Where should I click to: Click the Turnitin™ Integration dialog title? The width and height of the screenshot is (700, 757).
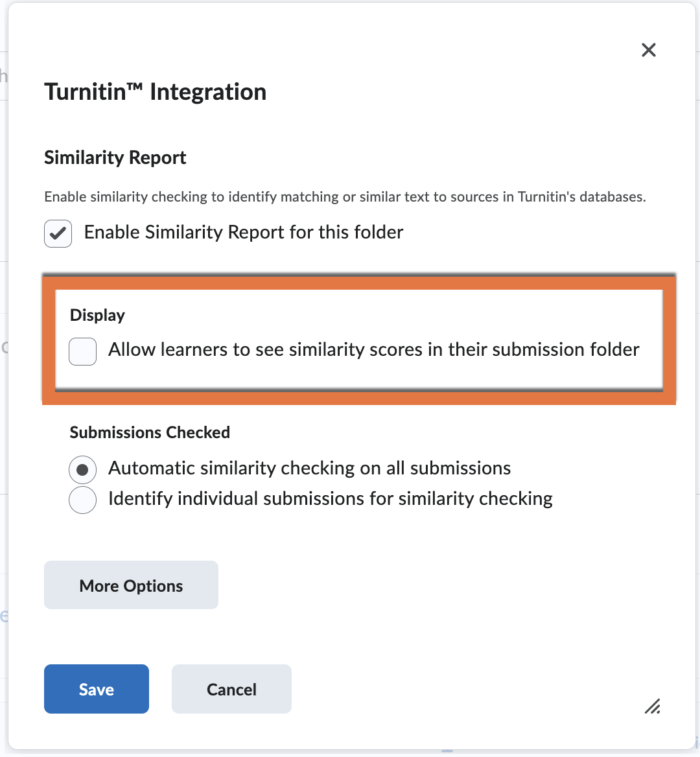pos(156,92)
